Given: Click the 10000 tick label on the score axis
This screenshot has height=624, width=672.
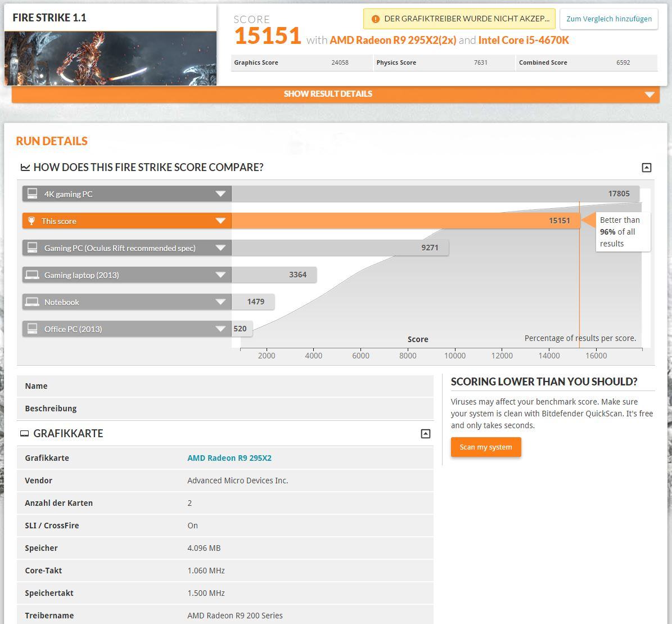Looking at the screenshot, I should tap(455, 356).
